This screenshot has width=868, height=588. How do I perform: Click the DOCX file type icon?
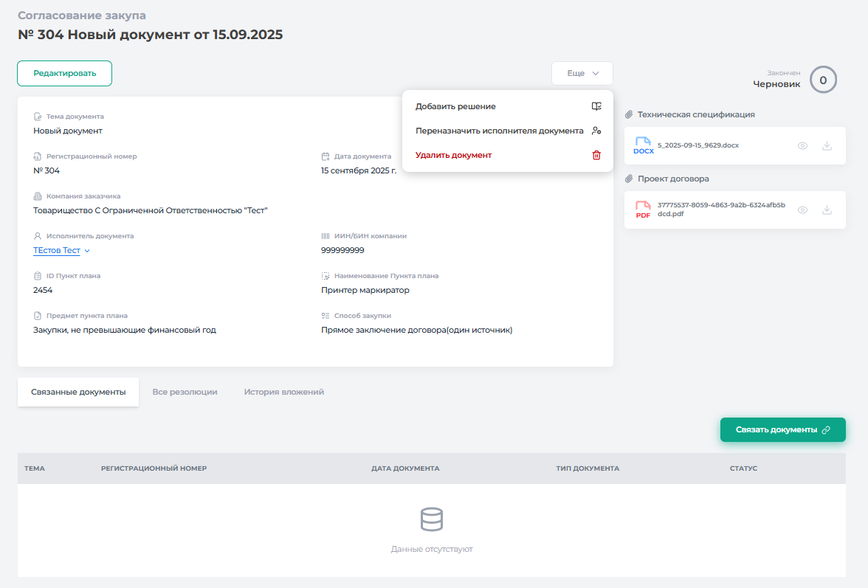pos(644,145)
